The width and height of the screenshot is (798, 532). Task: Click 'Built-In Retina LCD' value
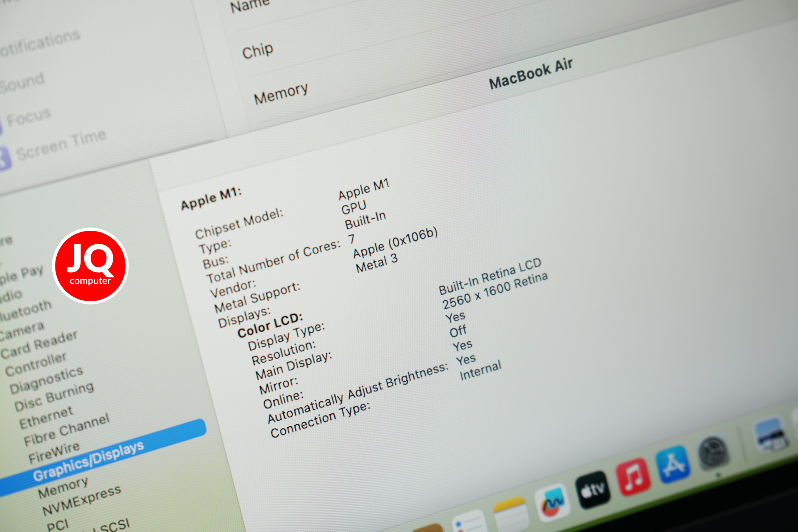(x=490, y=277)
